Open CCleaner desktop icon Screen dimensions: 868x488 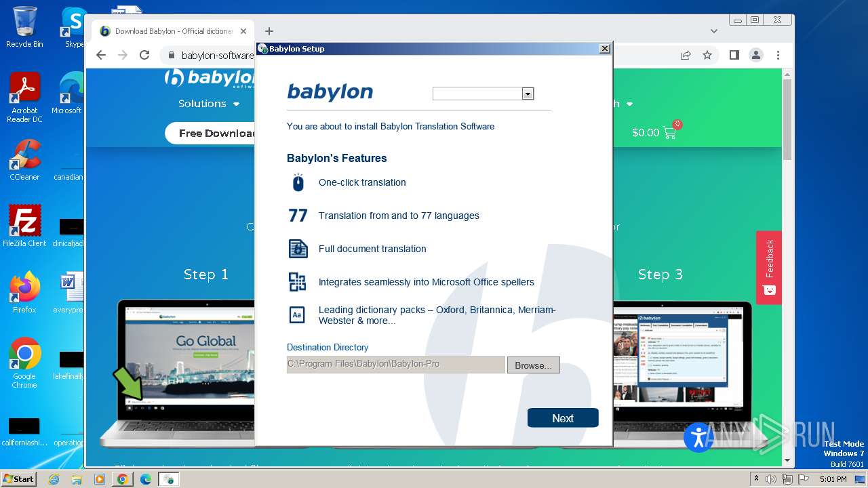point(24,160)
